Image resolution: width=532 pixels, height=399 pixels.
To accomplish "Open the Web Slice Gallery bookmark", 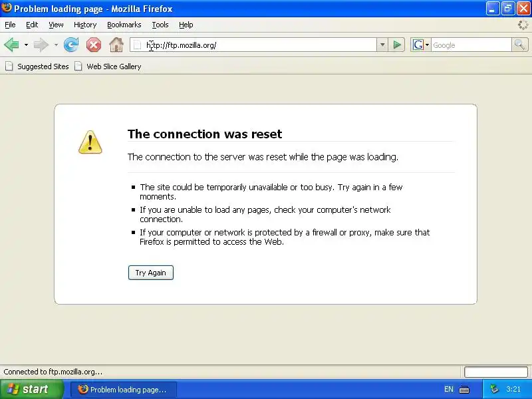I will pos(108,66).
